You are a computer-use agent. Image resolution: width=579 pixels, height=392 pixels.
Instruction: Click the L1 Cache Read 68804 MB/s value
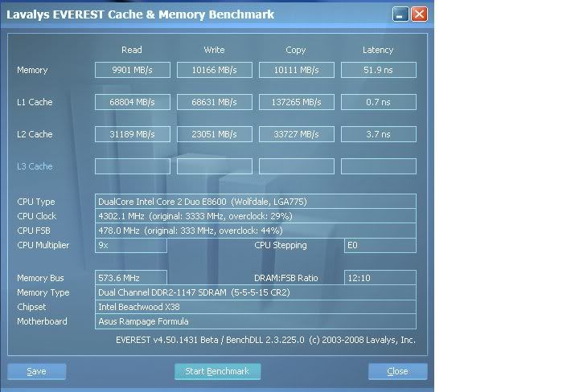[x=133, y=102]
